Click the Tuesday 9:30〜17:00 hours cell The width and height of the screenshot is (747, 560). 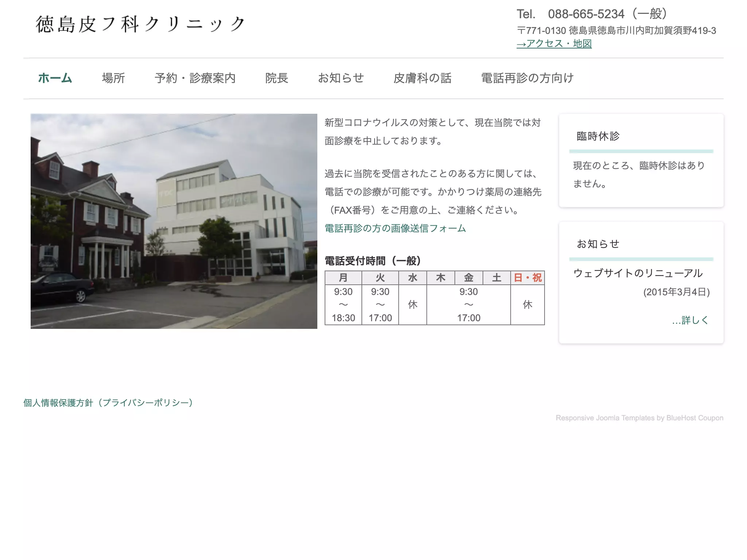pos(380,305)
